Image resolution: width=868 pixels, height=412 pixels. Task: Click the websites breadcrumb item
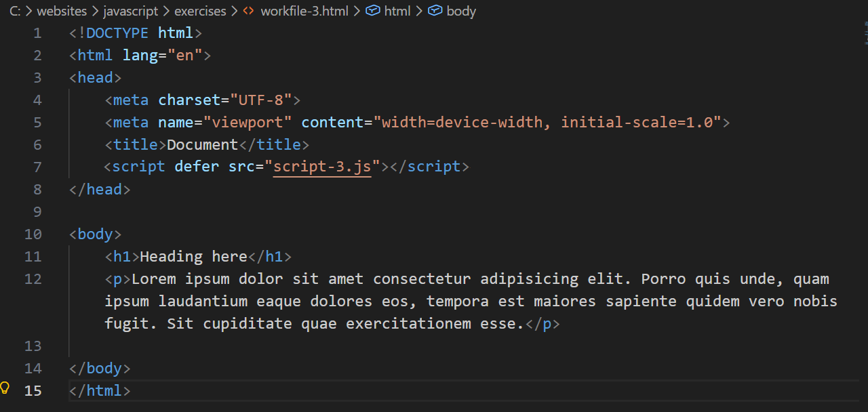(x=62, y=11)
